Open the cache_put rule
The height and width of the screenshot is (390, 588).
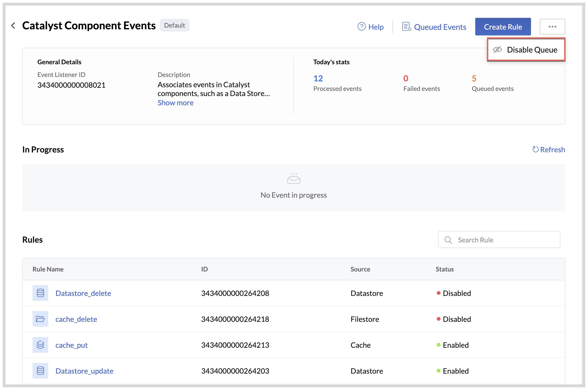coord(71,345)
